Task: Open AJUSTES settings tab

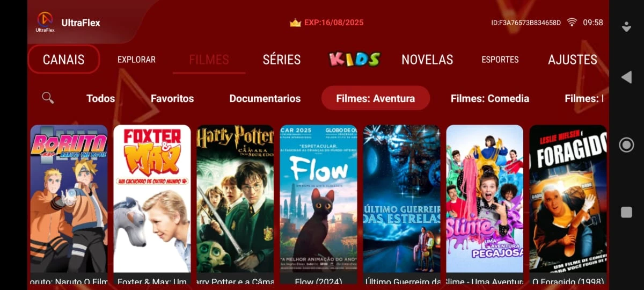Action: pyautogui.click(x=573, y=60)
